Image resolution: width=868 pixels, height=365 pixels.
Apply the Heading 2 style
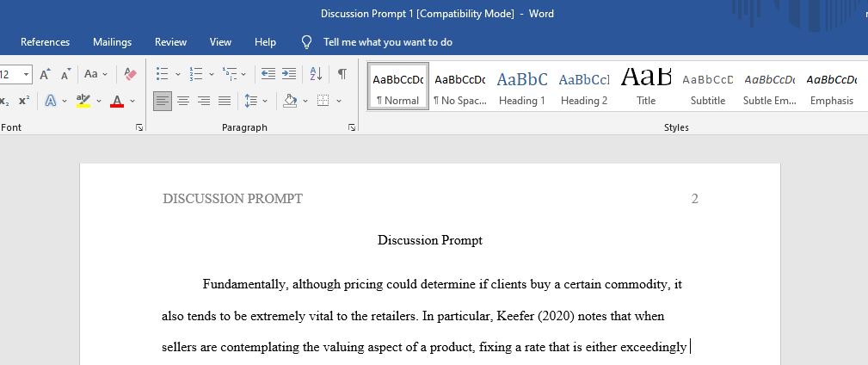click(x=584, y=86)
